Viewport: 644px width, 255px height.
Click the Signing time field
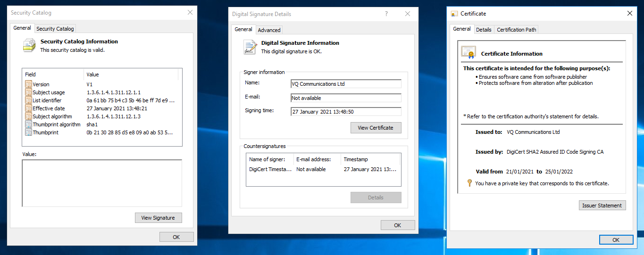pyautogui.click(x=346, y=112)
